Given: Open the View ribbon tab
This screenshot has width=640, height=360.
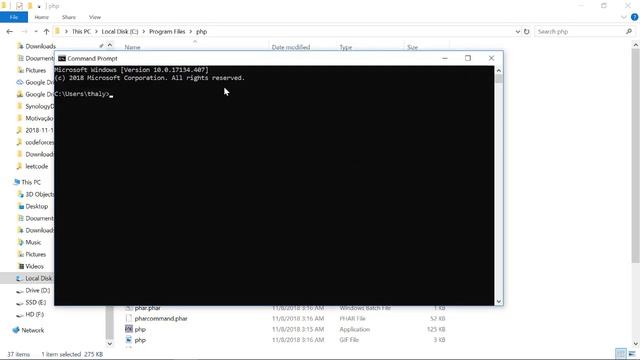Looking at the screenshot, I should click(x=95, y=17).
